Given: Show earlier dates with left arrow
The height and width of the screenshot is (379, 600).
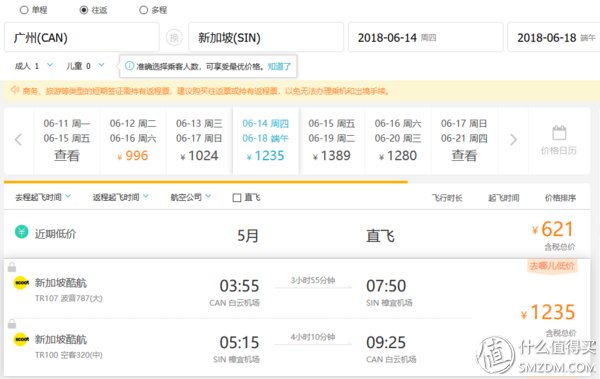Looking at the screenshot, I should point(18,140).
